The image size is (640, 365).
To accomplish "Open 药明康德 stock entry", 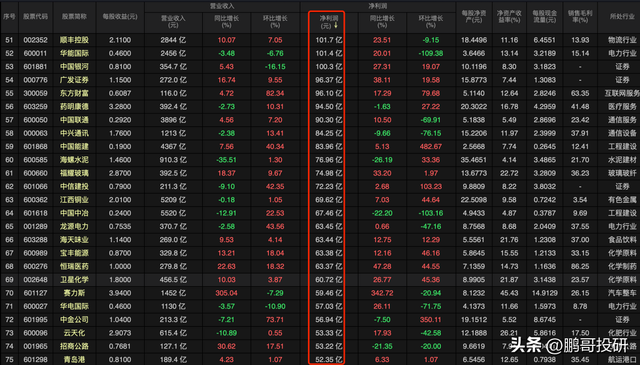I will coord(74,107).
